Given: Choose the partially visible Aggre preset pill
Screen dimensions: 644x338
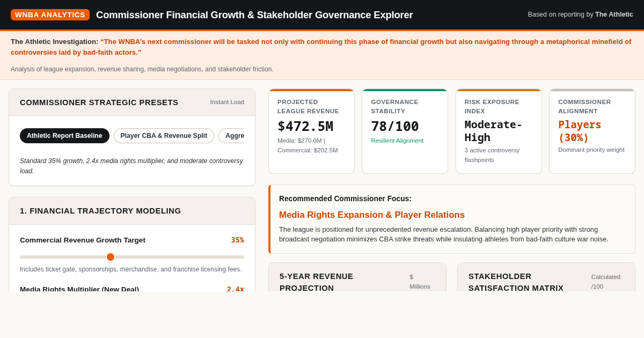Looking at the screenshot, I should tap(232, 136).
